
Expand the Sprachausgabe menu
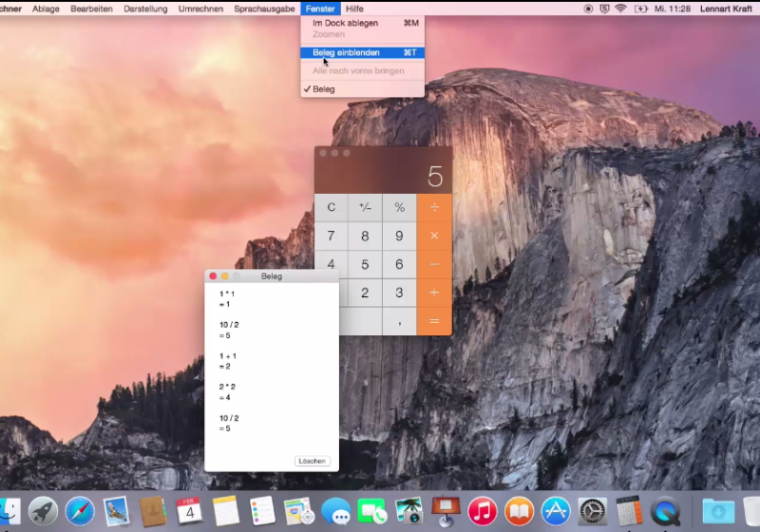264,9
